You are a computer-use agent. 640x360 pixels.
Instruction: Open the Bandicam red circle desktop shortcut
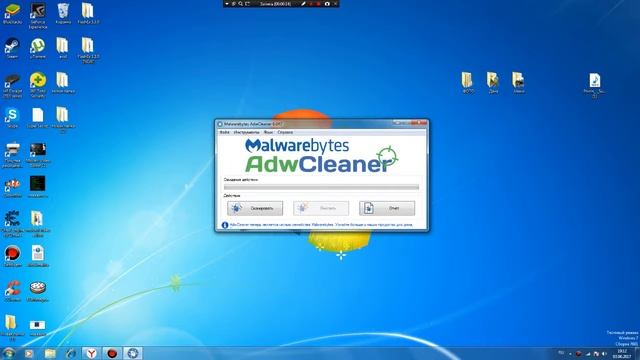tap(12, 256)
